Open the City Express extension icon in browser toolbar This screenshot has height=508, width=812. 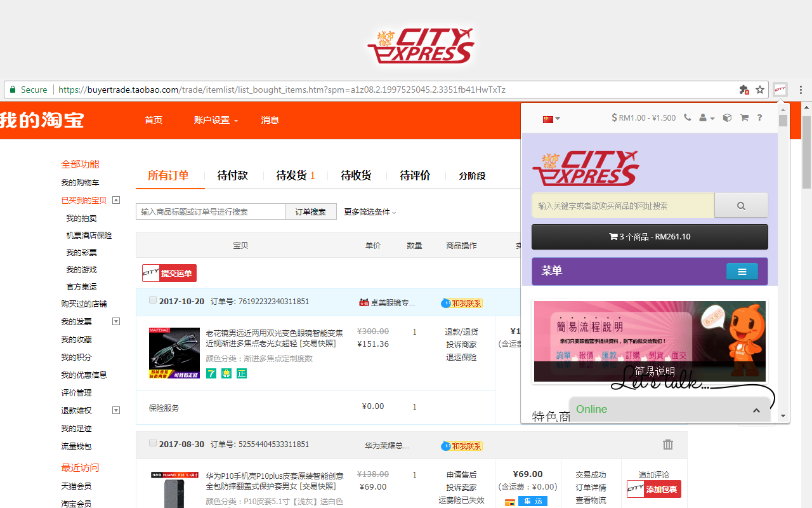pyautogui.click(x=780, y=90)
